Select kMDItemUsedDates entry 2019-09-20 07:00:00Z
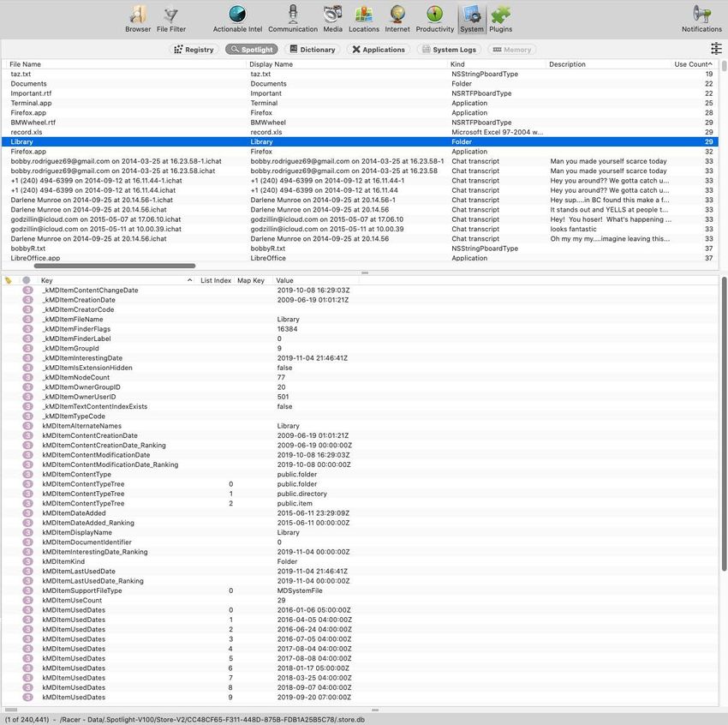Screen dimensions: 728x725 360,697
